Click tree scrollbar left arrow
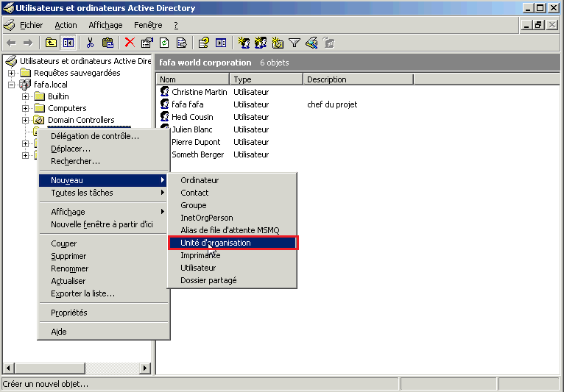Viewport: 564px width, 392px height. pos(9,368)
